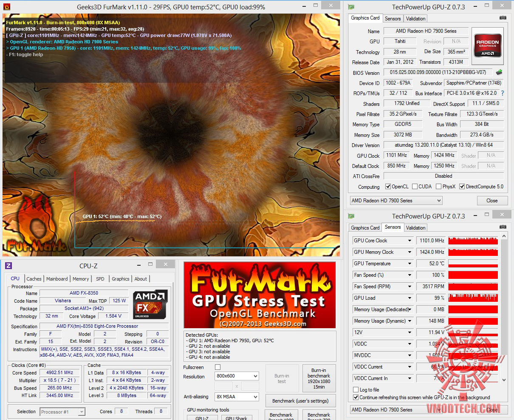Viewport: 514px width, 420px height.
Task: Click the GPU-Z screenshot camera icon in Graphics Card window
Action: 503,18
